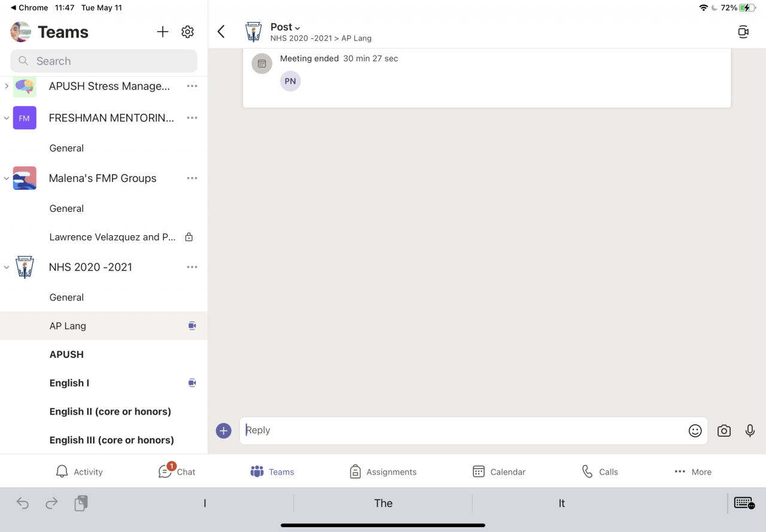The image size is (766, 532).
Task: Switch to the Teams tab
Action: (x=272, y=472)
